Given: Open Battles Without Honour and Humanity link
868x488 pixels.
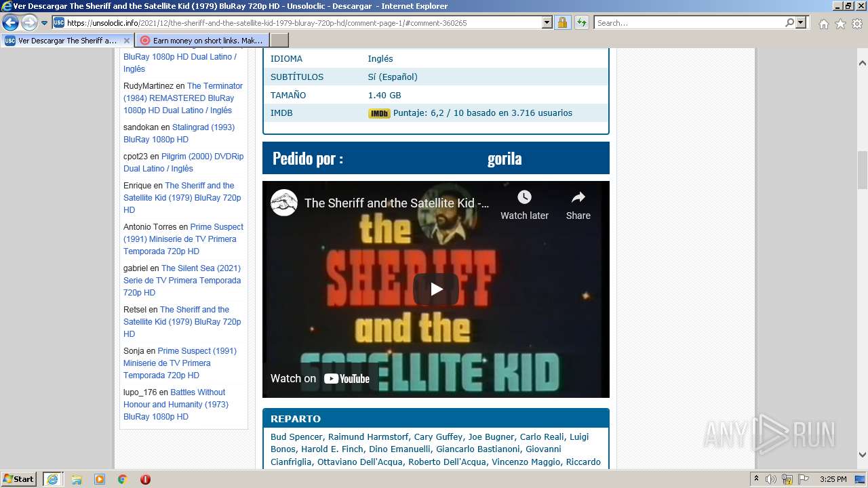Looking at the screenshot, I should click(x=176, y=405).
